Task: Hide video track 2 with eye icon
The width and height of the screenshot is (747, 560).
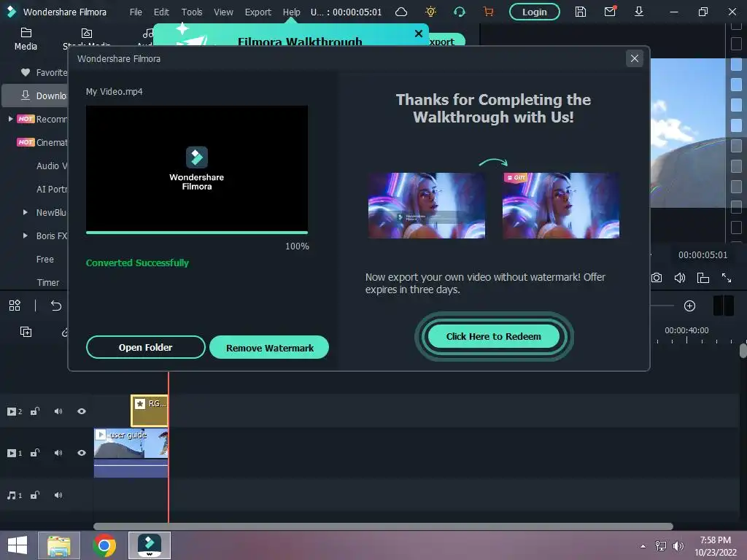Action: 82,411
